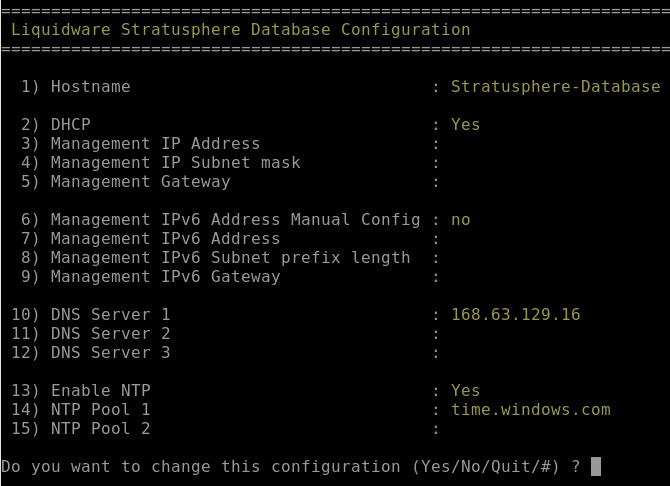
Task: Select '4) Management IP Subnet mask' line
Action: point(161,162)
